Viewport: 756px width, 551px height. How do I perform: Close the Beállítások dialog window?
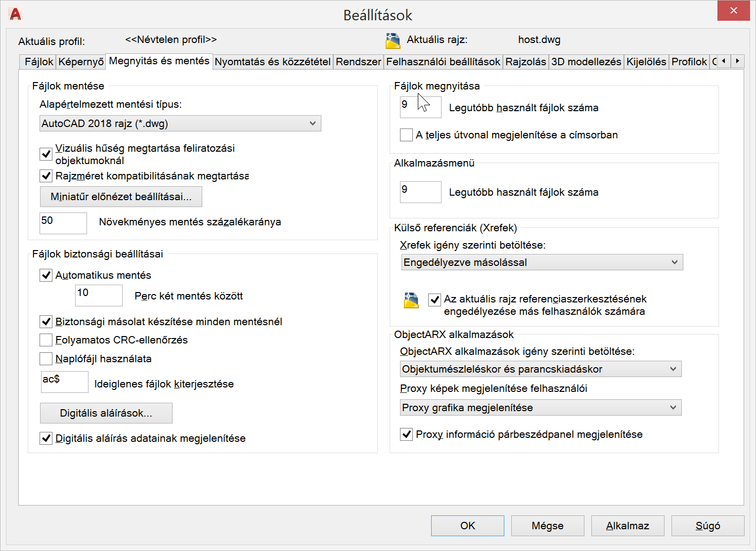coord(733,11)
